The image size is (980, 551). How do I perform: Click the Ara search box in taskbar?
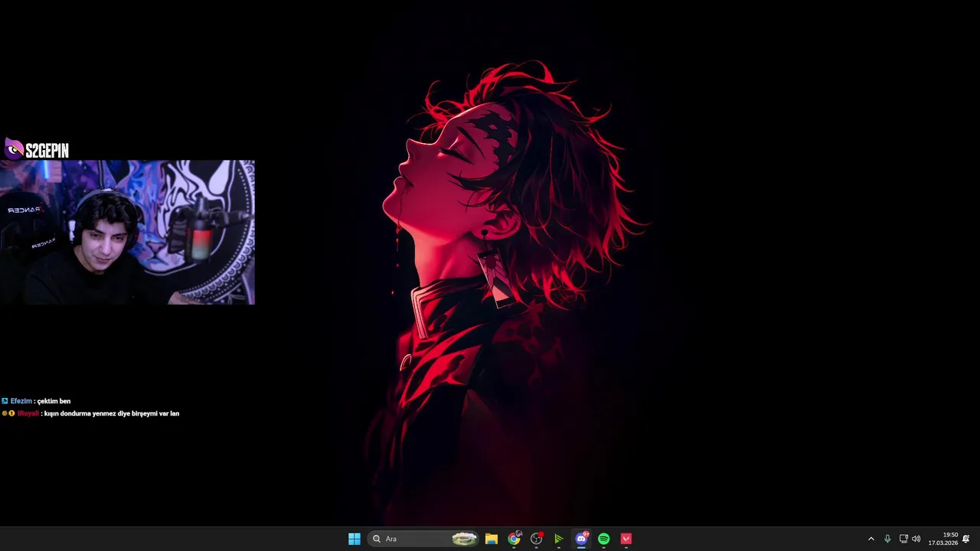423,539
